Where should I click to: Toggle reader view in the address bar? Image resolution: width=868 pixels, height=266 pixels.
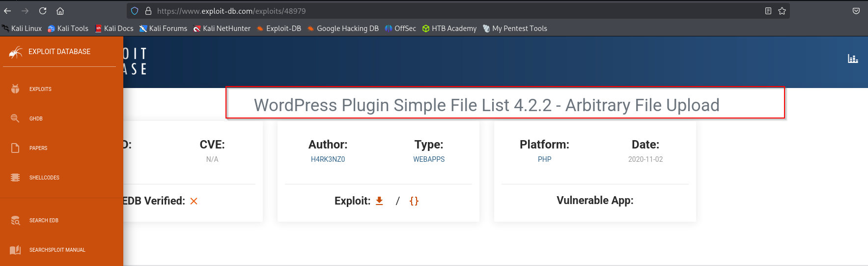coord(768,11)
